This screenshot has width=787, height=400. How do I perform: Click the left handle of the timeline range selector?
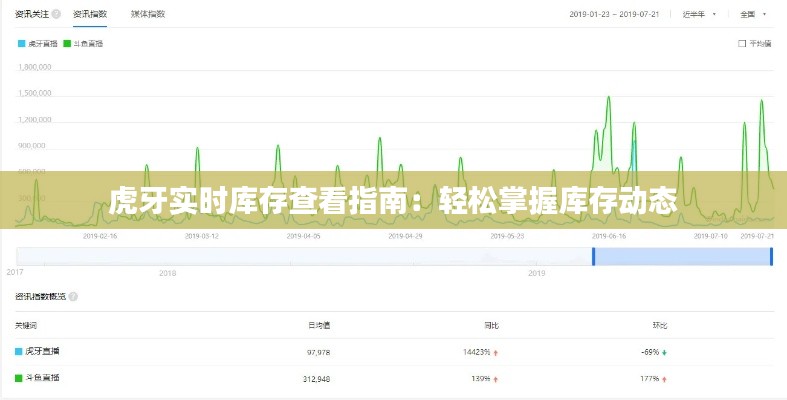click(593, 256)
